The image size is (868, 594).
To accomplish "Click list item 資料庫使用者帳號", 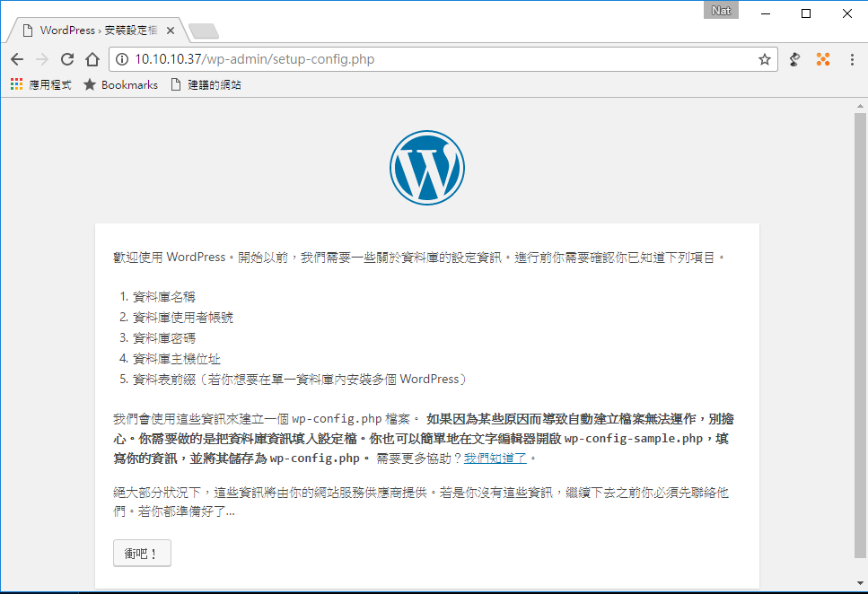I will coord(183,318).
